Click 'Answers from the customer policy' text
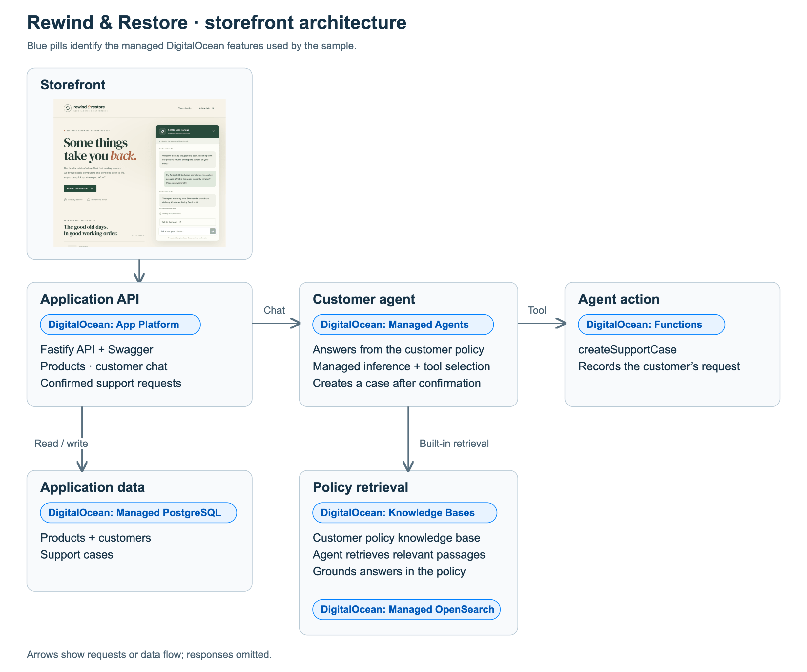This screenshot has width=807, height=672. pyautogui.click(x=398, y=349)
